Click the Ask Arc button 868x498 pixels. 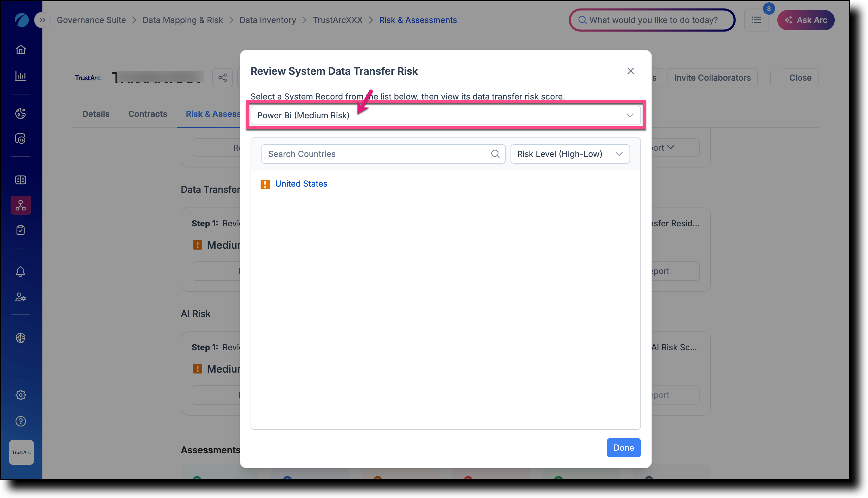pos(806,20)
